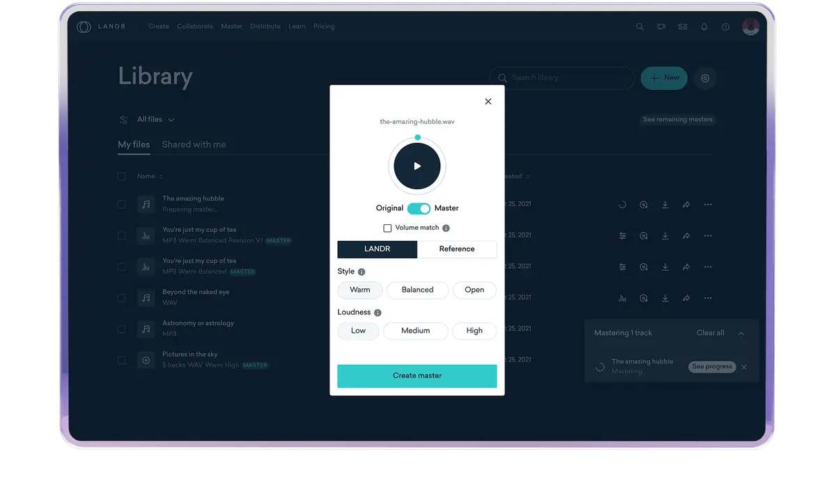Open the messages envelope icon
Image resolution: width=836 pixels, height=504 pixels.
click(683, 27)
